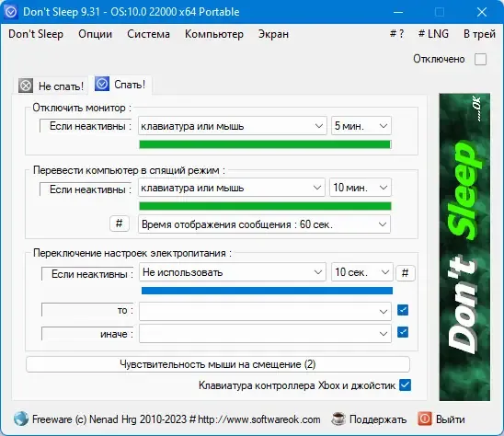Open the Система menu
The image size is (504, 436).
(x=148, y=34)
